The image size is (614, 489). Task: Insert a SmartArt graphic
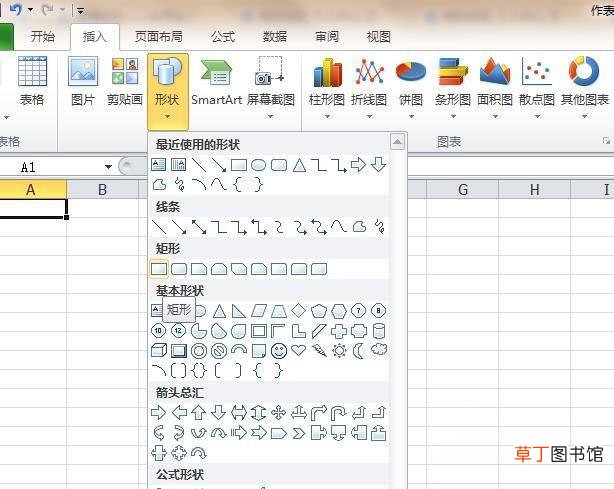pos(217,81)
